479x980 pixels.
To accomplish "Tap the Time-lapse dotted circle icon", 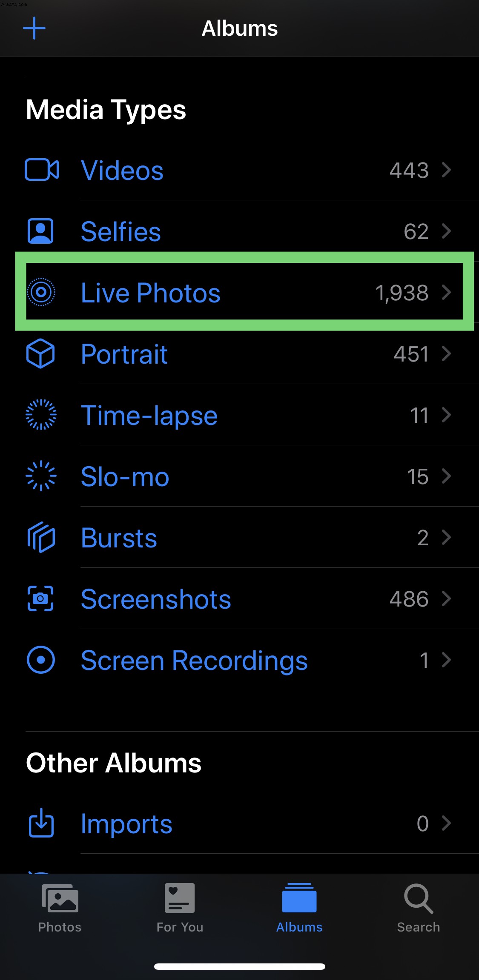I will [x=41, y=415].
